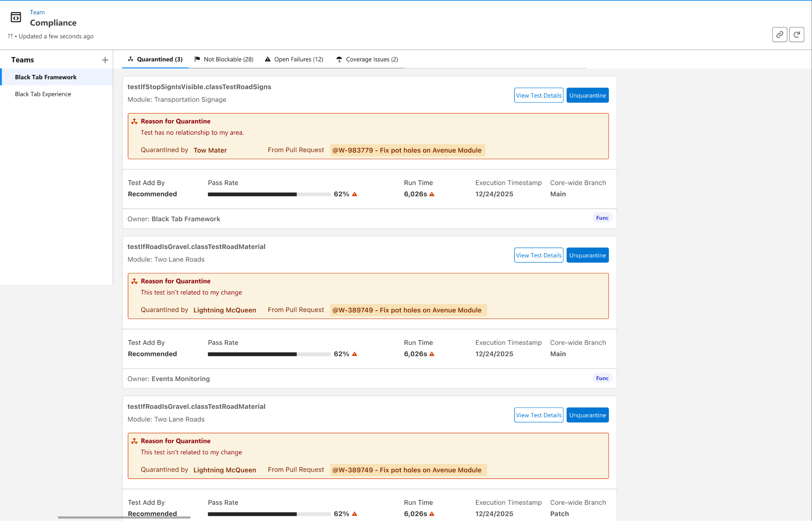Click Core-wide Branch value Patch
The image size is (812, 521).
tap(559, 514)
